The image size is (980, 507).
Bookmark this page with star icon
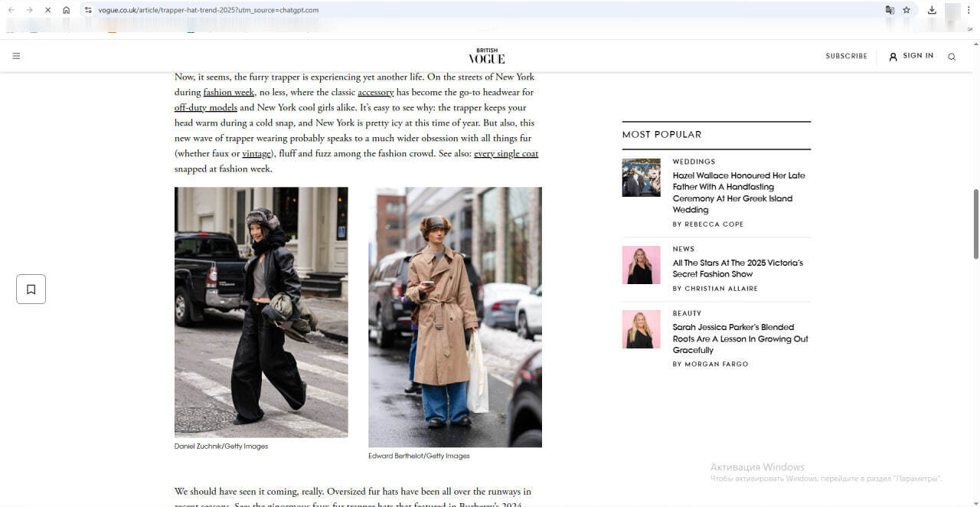(906, 10)
